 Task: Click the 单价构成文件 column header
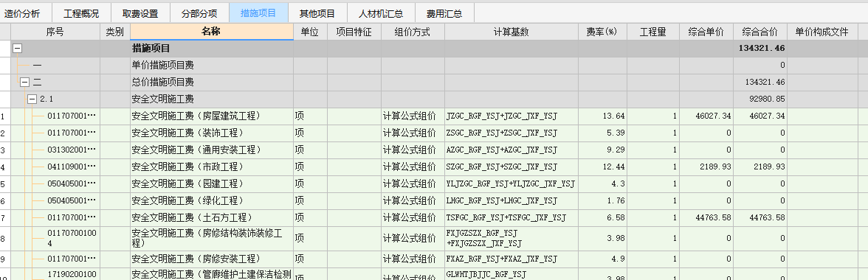click(x=822, y=32)
